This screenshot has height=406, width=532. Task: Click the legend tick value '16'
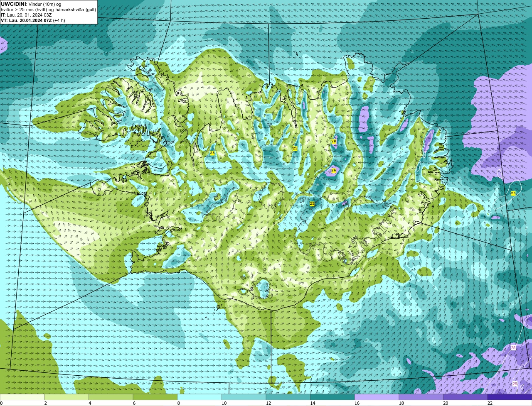(x=357, y=403)
